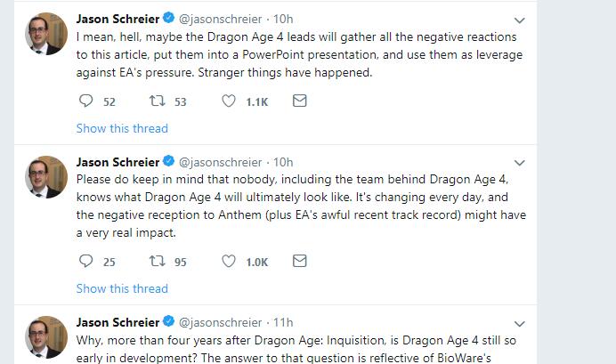The image size is (616, 364).
Task: Reply to the PowerPoint presentation tweet
Action: point(86,101)
